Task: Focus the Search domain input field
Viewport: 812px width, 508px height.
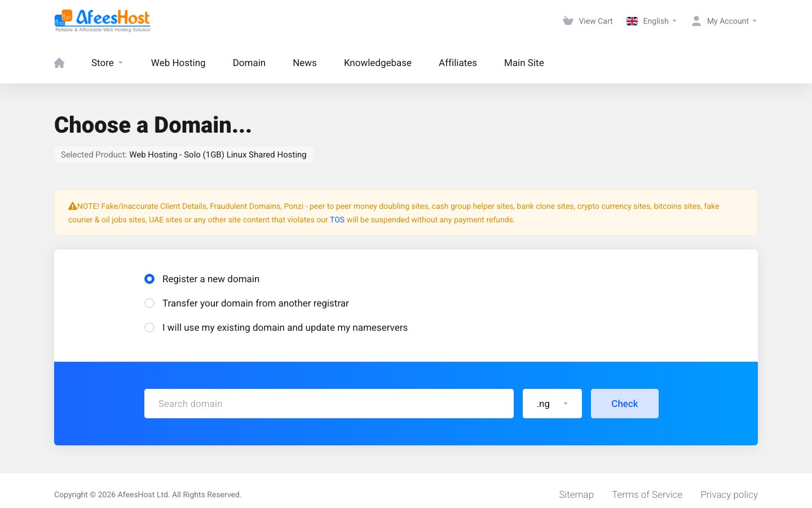Action: tap(329, 404)
